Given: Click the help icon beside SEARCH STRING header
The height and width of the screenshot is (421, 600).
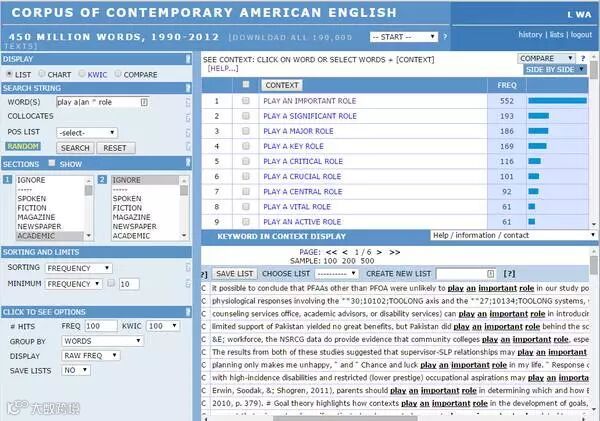Looking at the screenshot, I should click(x=188, y=88).
